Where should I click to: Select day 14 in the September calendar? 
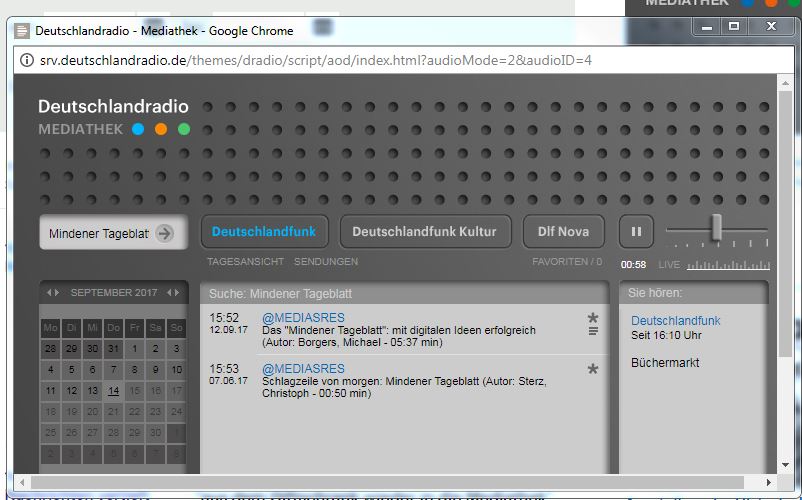114,391
